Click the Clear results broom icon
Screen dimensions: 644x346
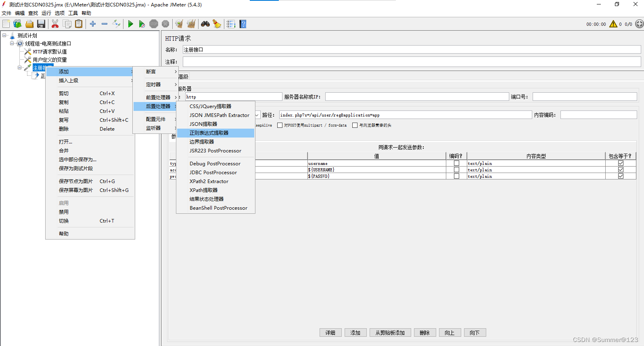point(179,24)
